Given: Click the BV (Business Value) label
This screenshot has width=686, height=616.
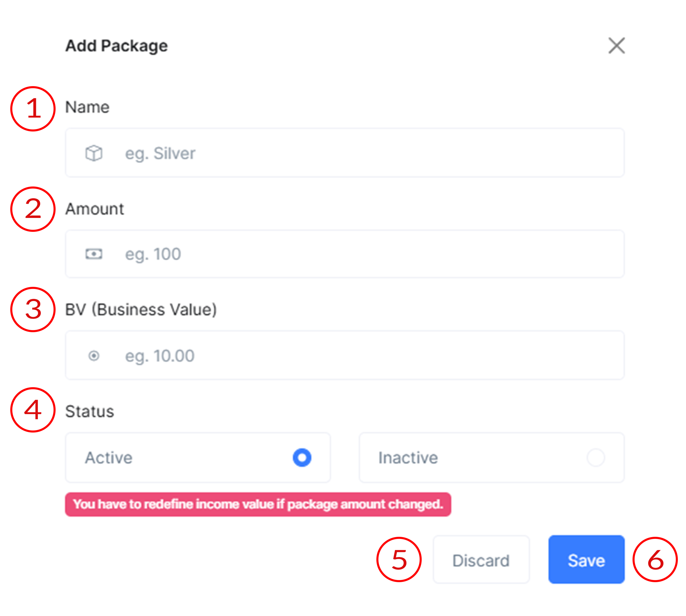Looking at the screenshot, I should 141,310.
